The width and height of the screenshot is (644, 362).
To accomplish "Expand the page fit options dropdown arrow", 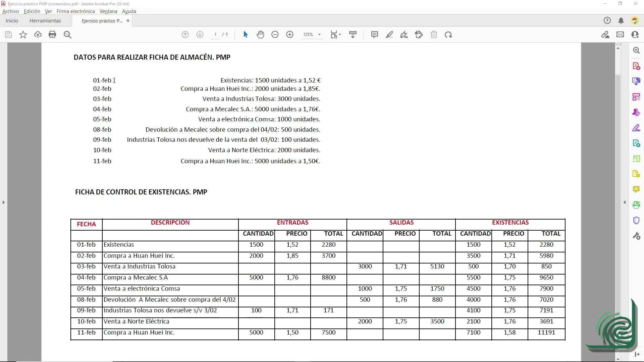I will 340,35.
